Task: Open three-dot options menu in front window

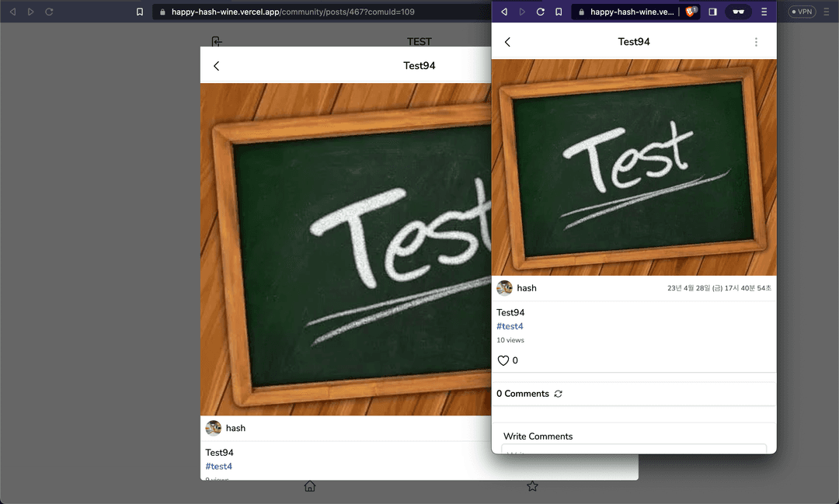Action: (x=756, y=42)
